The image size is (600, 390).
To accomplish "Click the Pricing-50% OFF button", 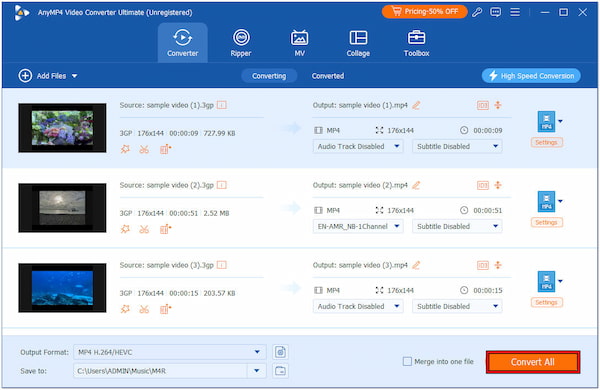I will (424, 12).
